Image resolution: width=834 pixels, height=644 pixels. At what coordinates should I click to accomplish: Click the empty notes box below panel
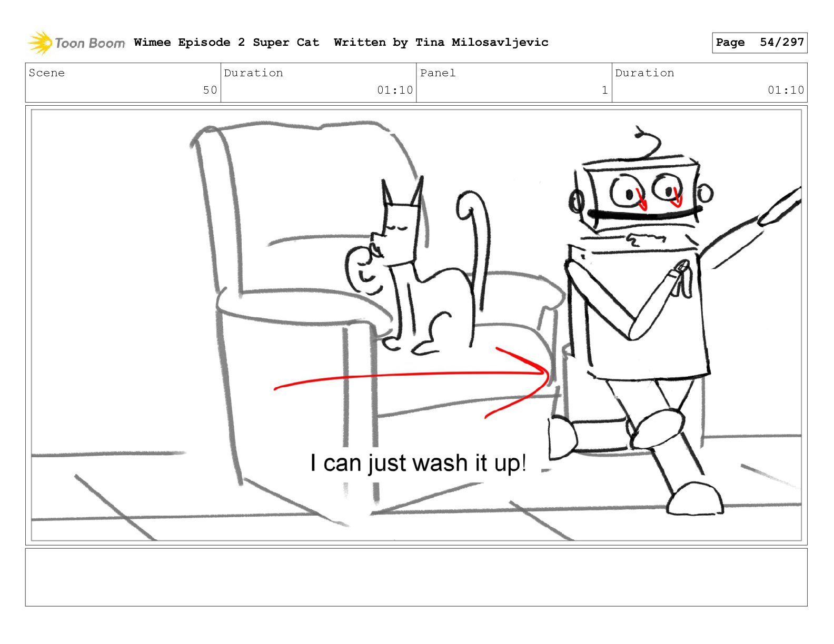(416, 577)
